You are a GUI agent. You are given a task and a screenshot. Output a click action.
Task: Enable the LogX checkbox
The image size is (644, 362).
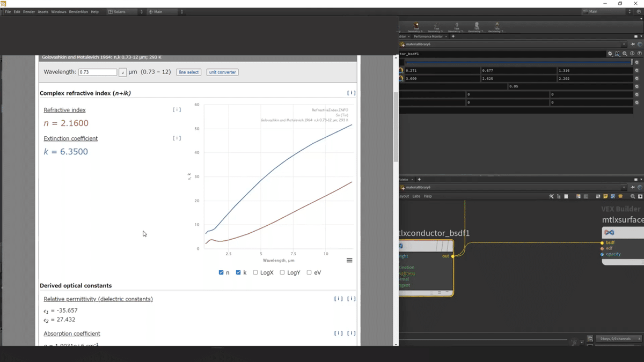[255, 272]
